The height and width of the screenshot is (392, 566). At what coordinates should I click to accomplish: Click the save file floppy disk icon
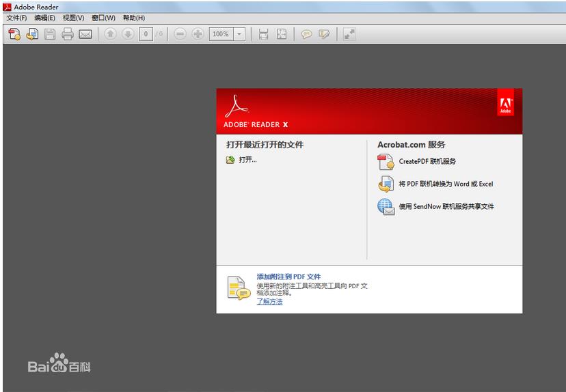(x=50, y=34)
